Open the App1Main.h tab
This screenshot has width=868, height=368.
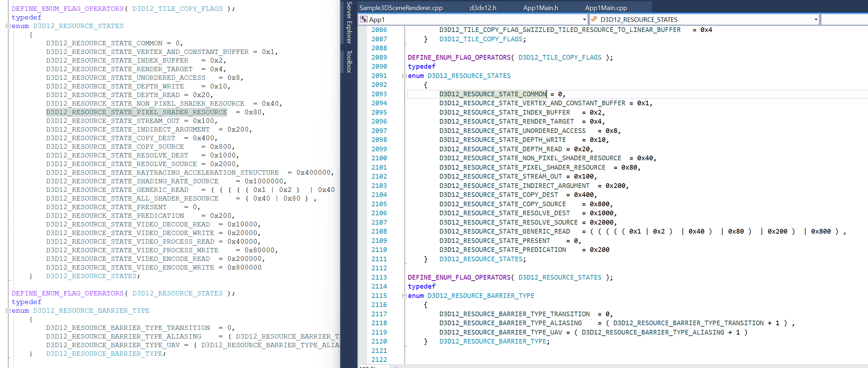tap(541, 8)
